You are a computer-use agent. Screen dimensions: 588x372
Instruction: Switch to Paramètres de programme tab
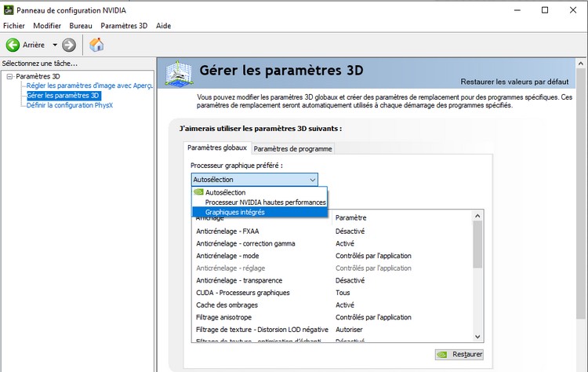coord(292,148)
